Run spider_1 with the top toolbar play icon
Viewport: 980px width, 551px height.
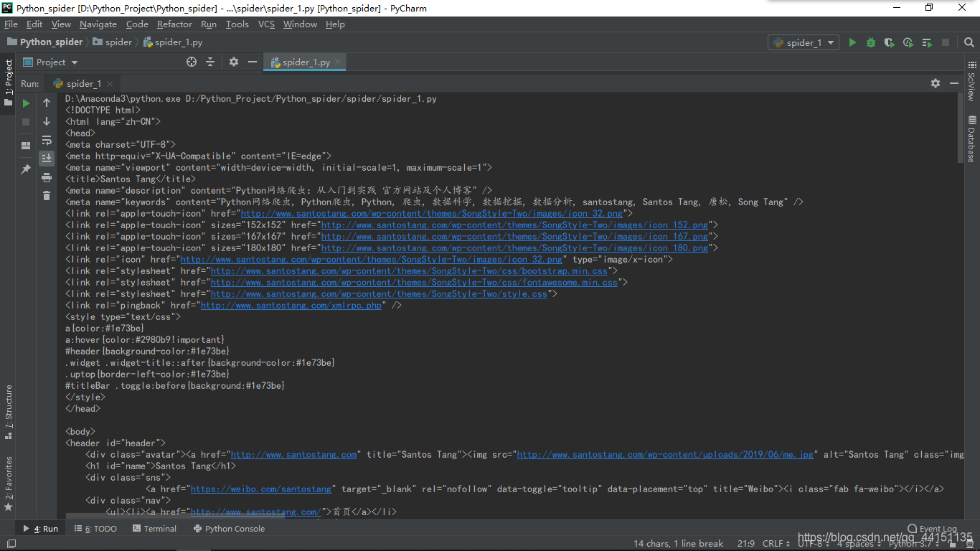(852, 42)
